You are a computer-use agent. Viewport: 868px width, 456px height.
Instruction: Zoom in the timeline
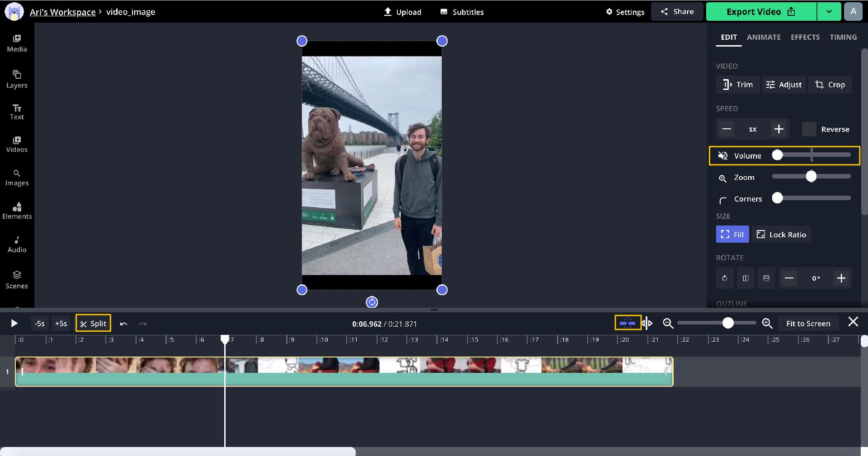767,324
